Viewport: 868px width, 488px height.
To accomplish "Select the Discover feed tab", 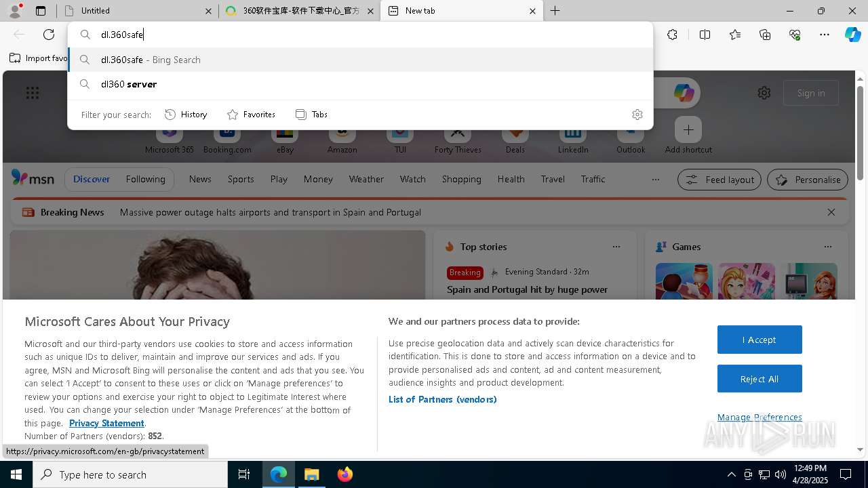I will point(92,179).
